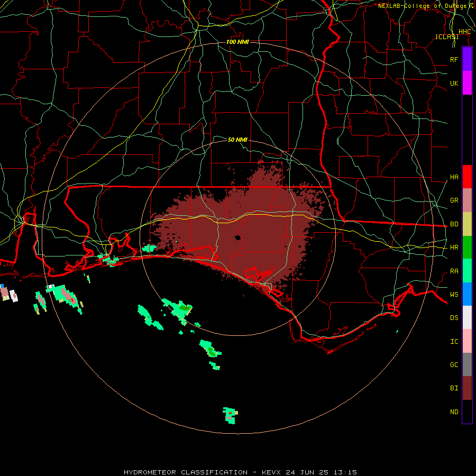The image size is (476, 476).
Task: Click the blue WS legend color swatch
Action: pyautogui.click(x=467, y=294)
